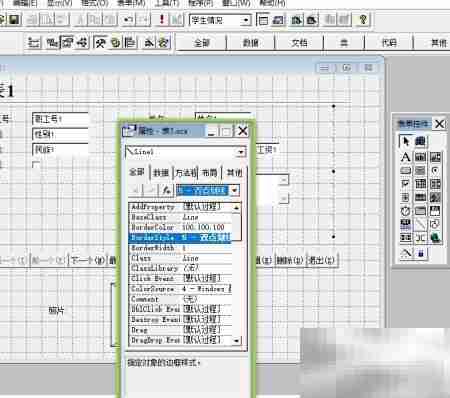This screenshot has width=450, height=398.
Task: Click the function fx button in Properties
Action: (x=166, y=191)
